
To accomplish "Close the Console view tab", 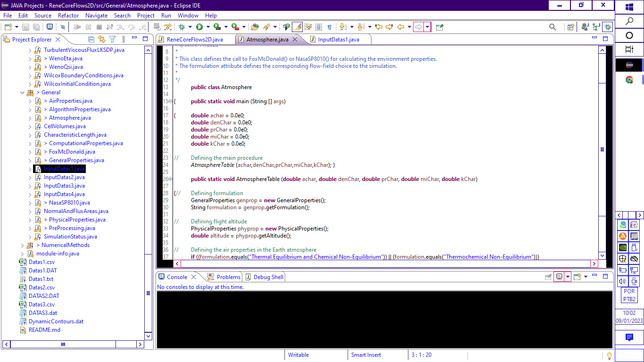I will point(193,277).
